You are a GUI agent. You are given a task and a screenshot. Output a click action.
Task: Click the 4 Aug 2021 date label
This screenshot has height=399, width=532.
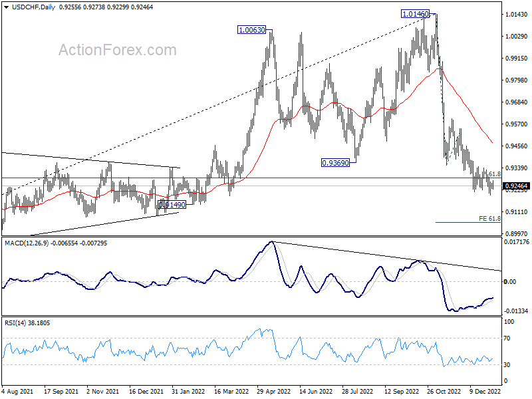click(x=17, y=392)
